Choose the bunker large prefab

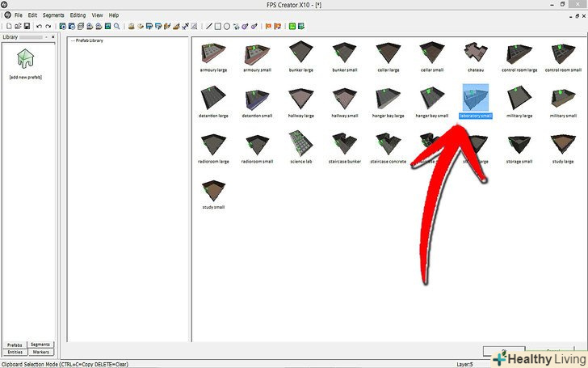point(301,57)
